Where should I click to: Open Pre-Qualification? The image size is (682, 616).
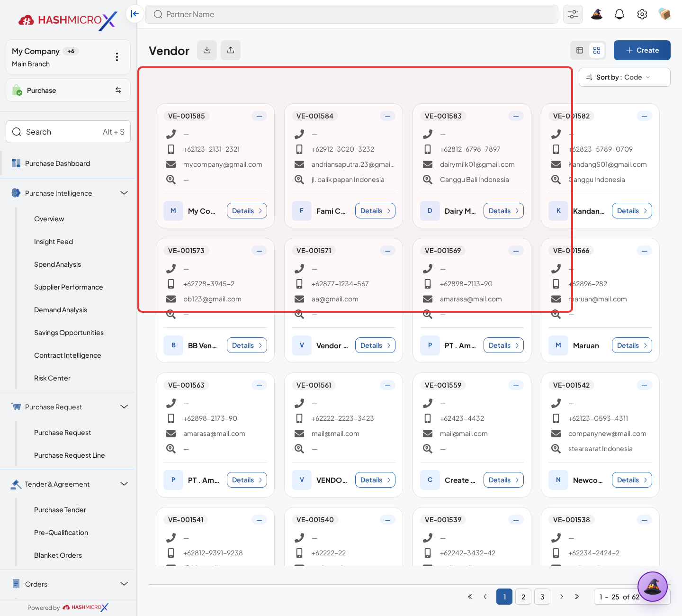61,533
